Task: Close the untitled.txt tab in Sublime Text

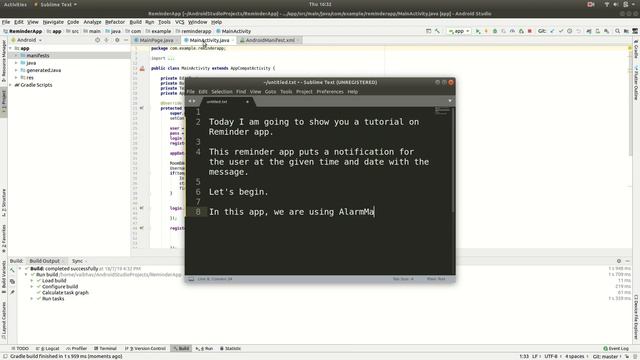Action: pos(247,102)
